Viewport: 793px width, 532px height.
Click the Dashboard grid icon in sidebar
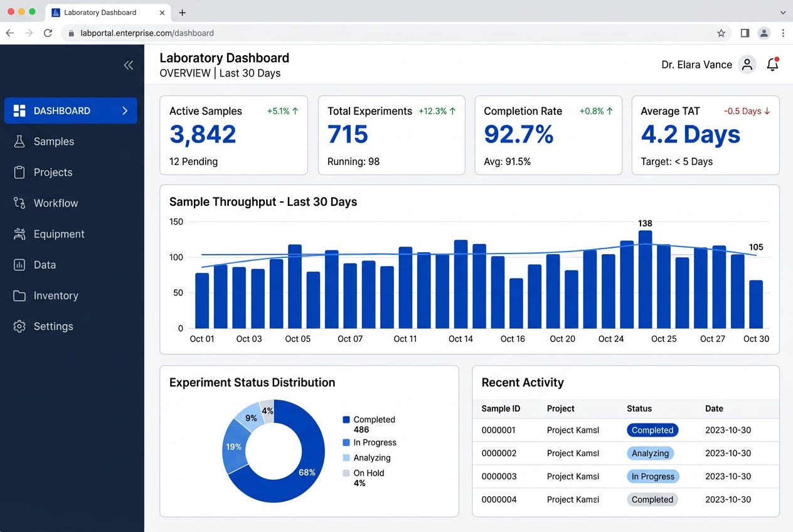(x=19, y=111)
